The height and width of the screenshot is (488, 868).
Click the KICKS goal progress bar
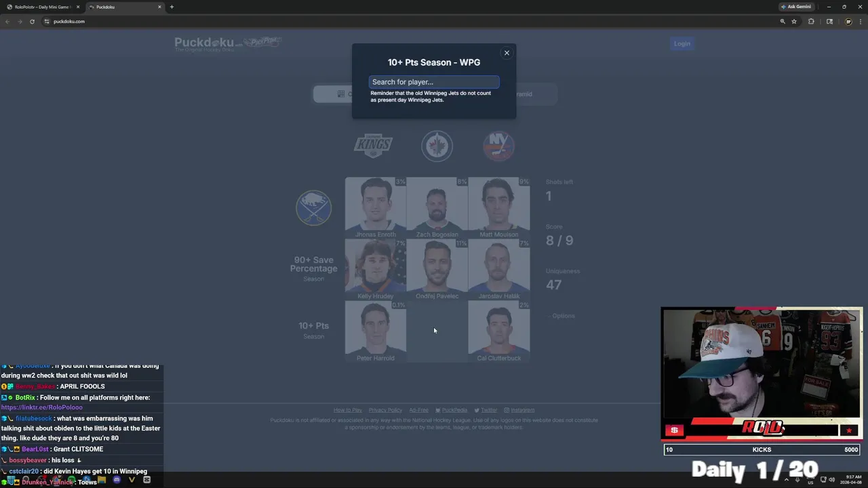762,449
